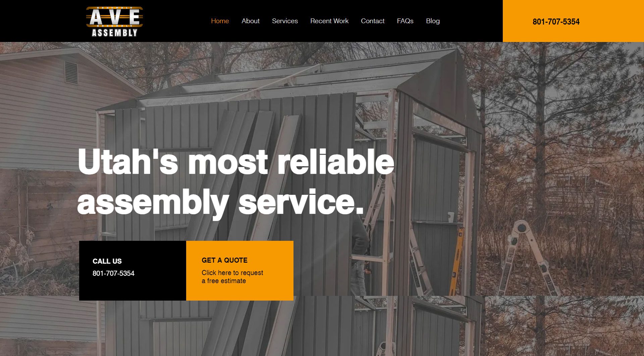Open the Services menu link
644x356 pixels.
click(x=285, y=21)
